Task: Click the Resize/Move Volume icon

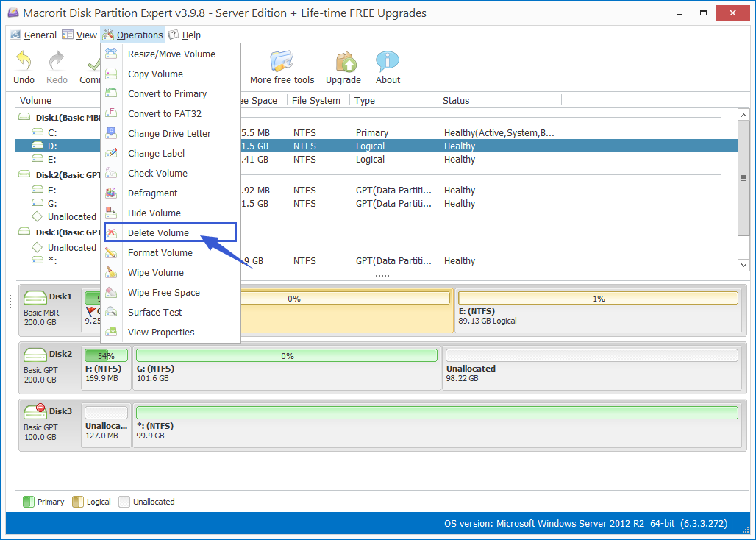Action: coord(111,54)
